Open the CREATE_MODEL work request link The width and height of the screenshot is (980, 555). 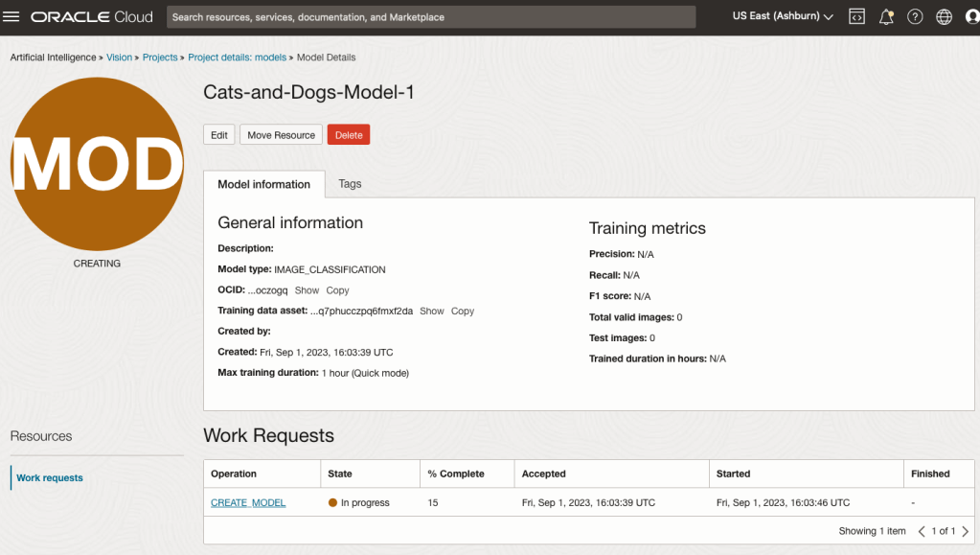248,502
